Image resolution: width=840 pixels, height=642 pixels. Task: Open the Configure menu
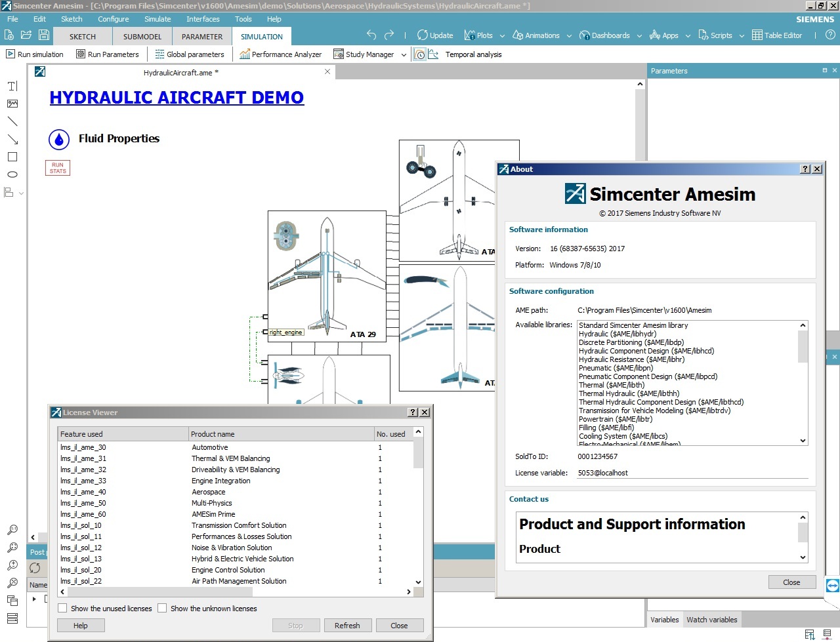pyautogui.click(x=114, y=19)
